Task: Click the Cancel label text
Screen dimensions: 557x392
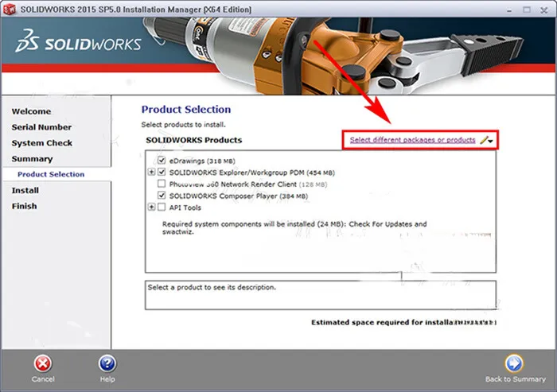Action: (43, 379)
